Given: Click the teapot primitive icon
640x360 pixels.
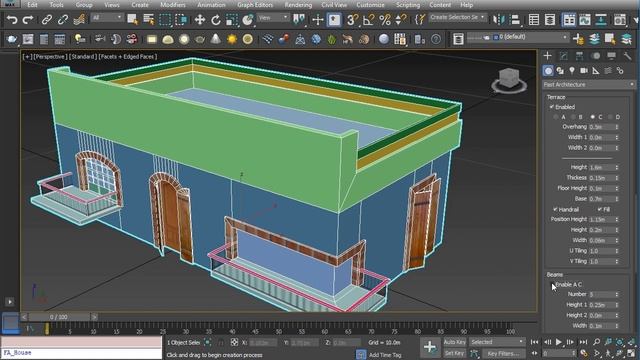Looking at the screenshot, I should pyautogui.click(x=200, y=39).
